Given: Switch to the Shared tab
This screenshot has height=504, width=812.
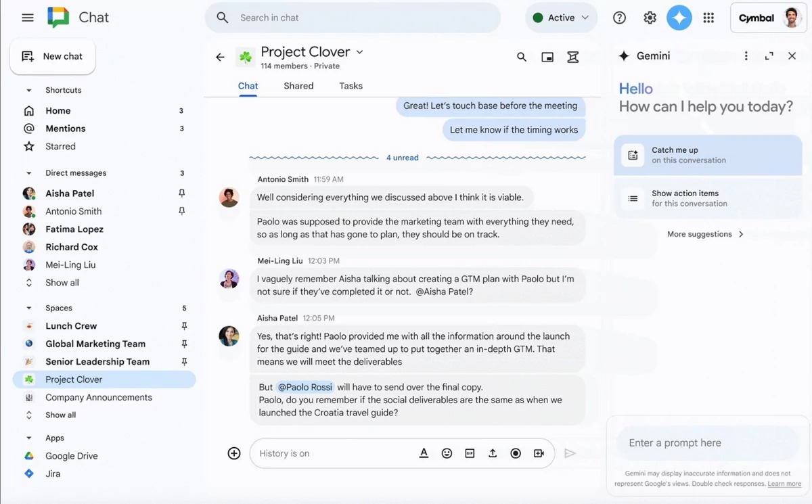Looking at the screenshot, I should point(298,86).
